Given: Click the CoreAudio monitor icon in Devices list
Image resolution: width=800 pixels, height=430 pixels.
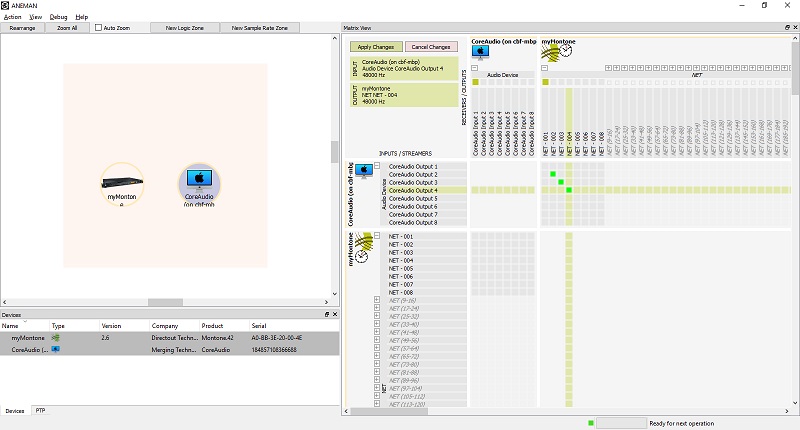Looking at the screenshot, I should coord(56,349).
